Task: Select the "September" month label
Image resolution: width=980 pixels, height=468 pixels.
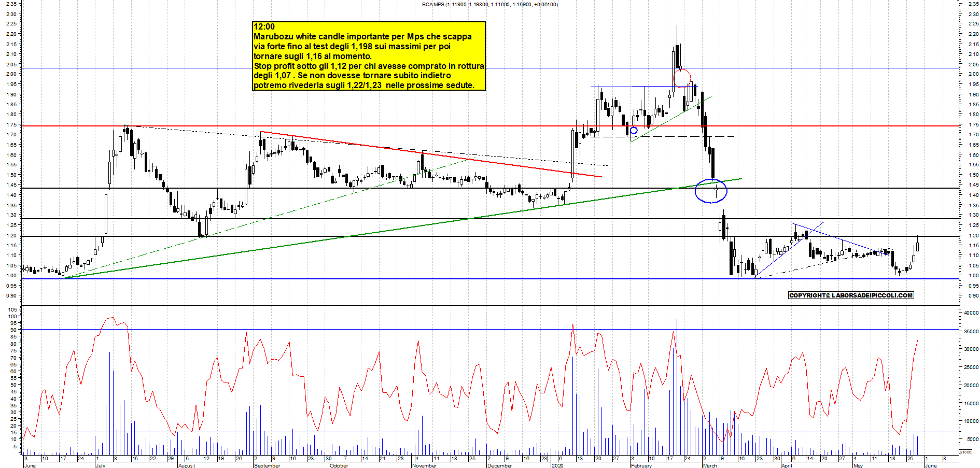Action: tap(268, 465)
